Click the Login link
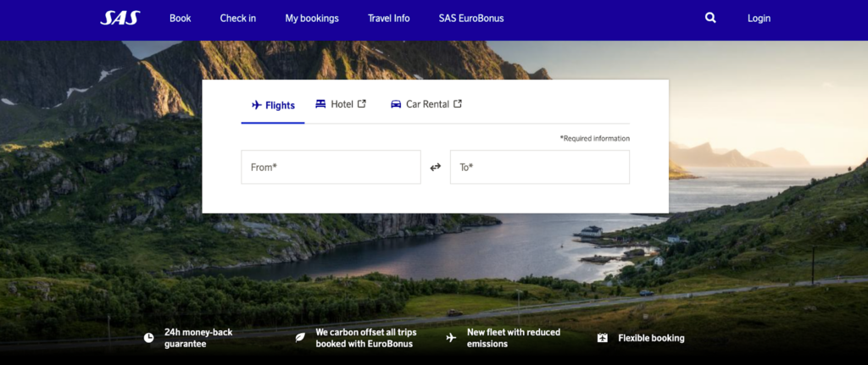This screenshot has width=868, height=365. click(x=759, y=19)
